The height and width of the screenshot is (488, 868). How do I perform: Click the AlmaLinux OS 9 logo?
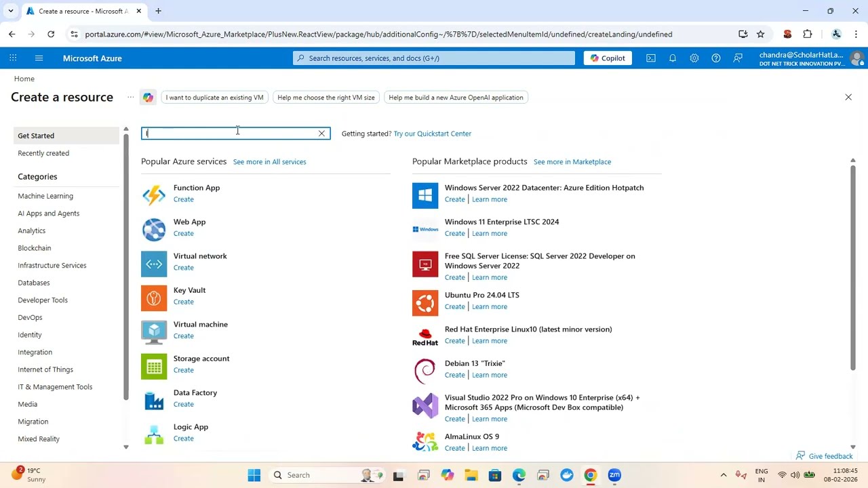click(x=425, y=442)
